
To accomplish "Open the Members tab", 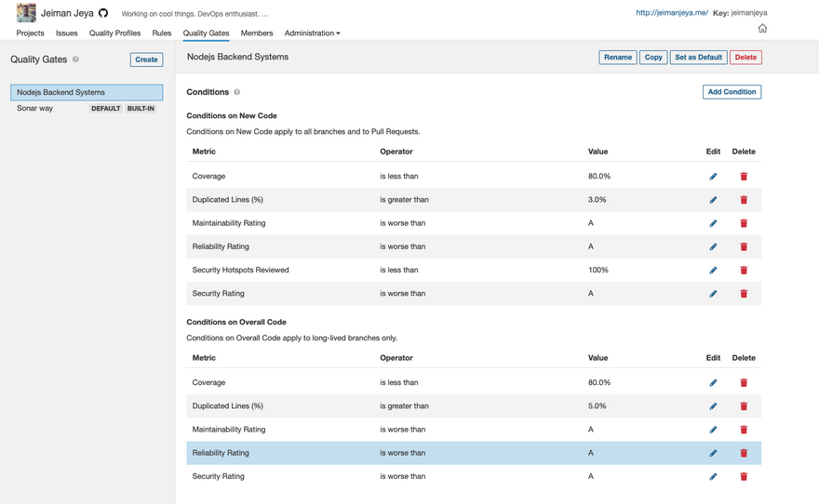I will [x=257, y=33].
